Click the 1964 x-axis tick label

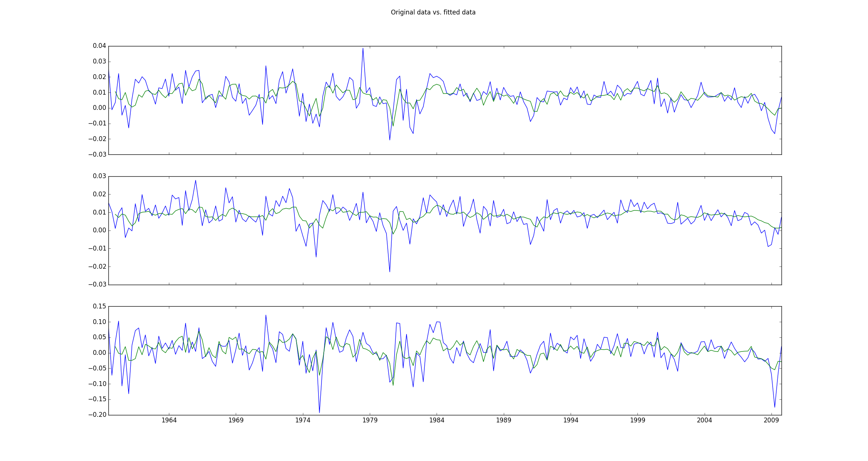click(169, 420)
